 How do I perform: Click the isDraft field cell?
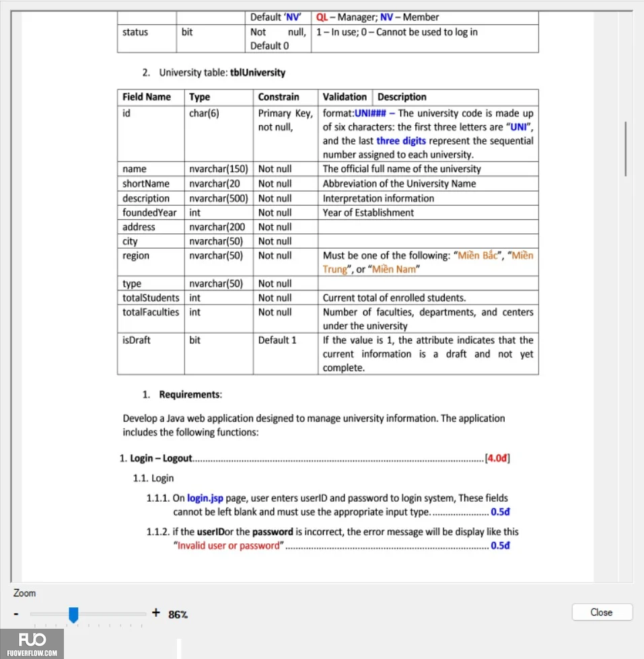pyautogui.click(x=151, y=354)
